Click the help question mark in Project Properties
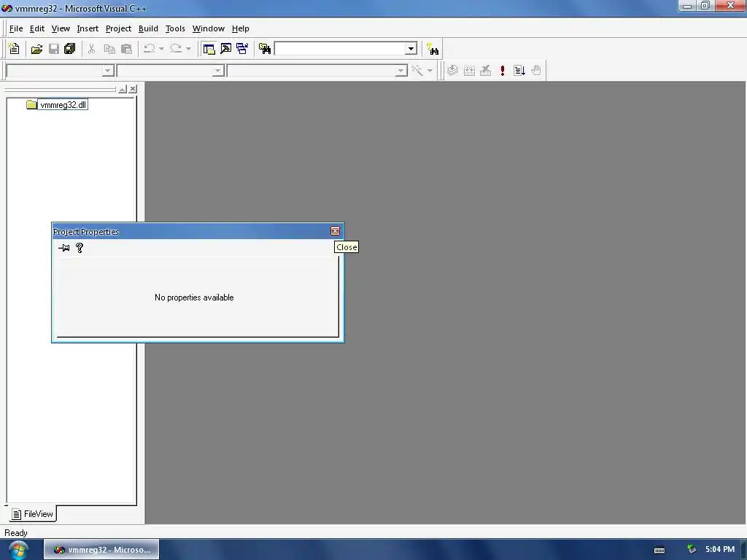Image resolution: width=747 pixels, height=560 pixels. [80, 248]
